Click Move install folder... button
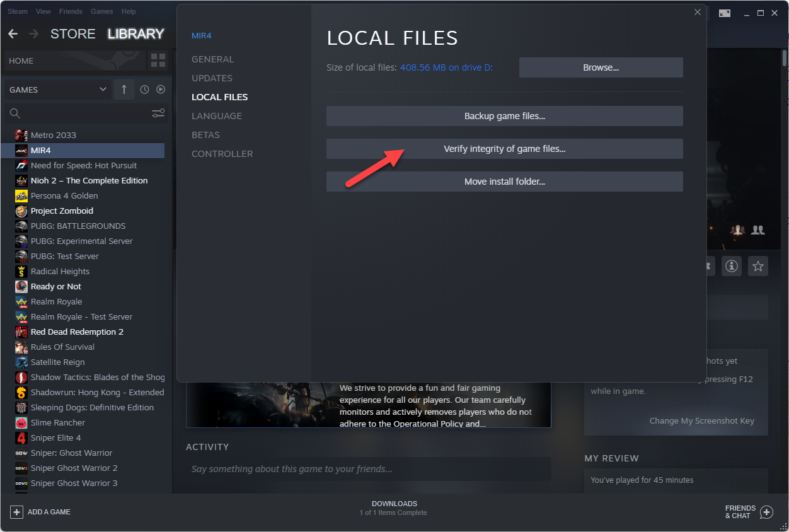The width and height of the screenshot is (789, 532). (505, 182)
